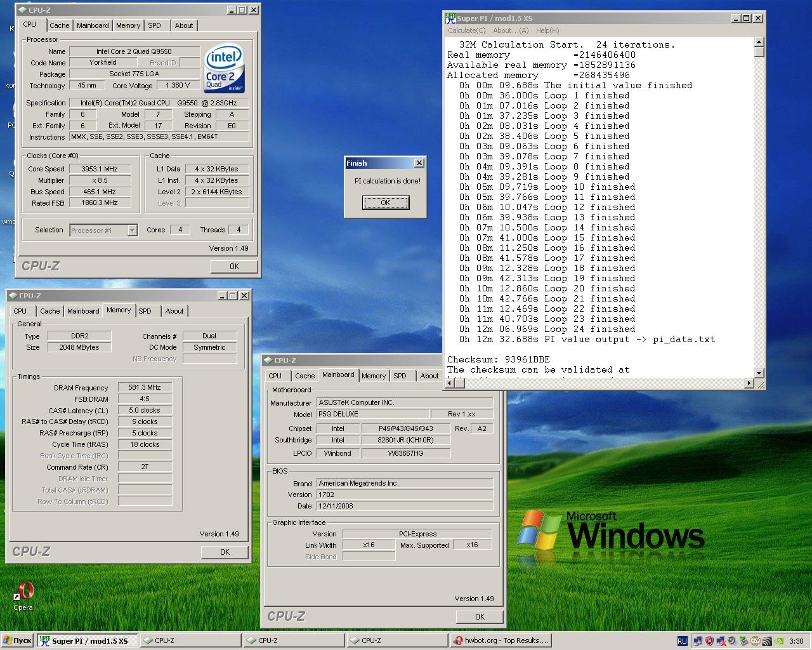Activate the third CPU-Z taskbar button
The width and height of the screenshot is (812, 650).
397,640
